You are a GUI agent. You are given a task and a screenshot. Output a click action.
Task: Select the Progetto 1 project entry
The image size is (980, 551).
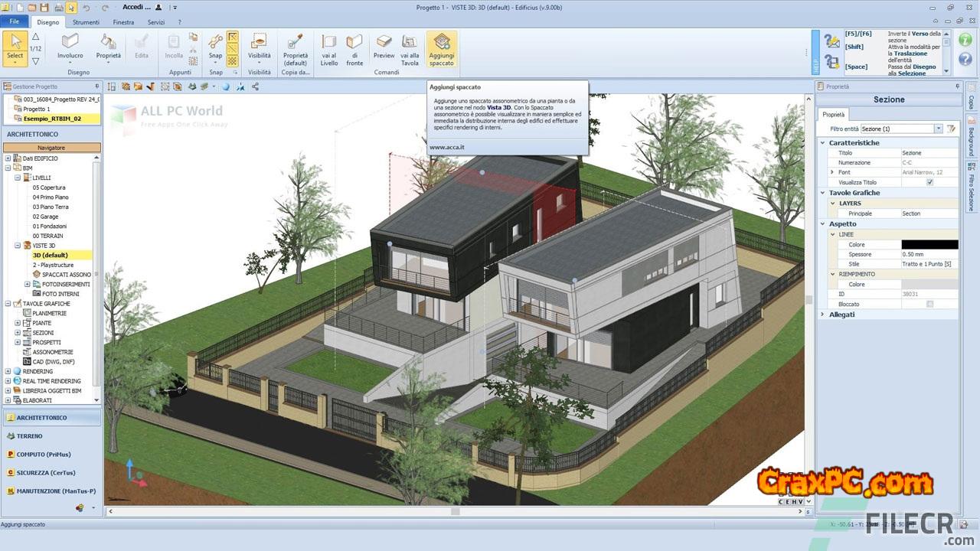click(37, 109)
